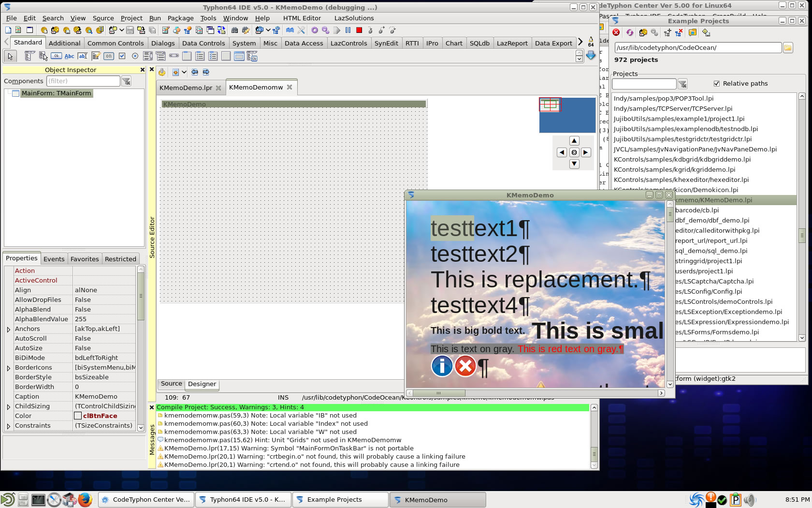Image resolution: width=812 pixels, height=508 pixels.
Task: Open the component palette overflow down arrow
Action: [x=591, y=56]
